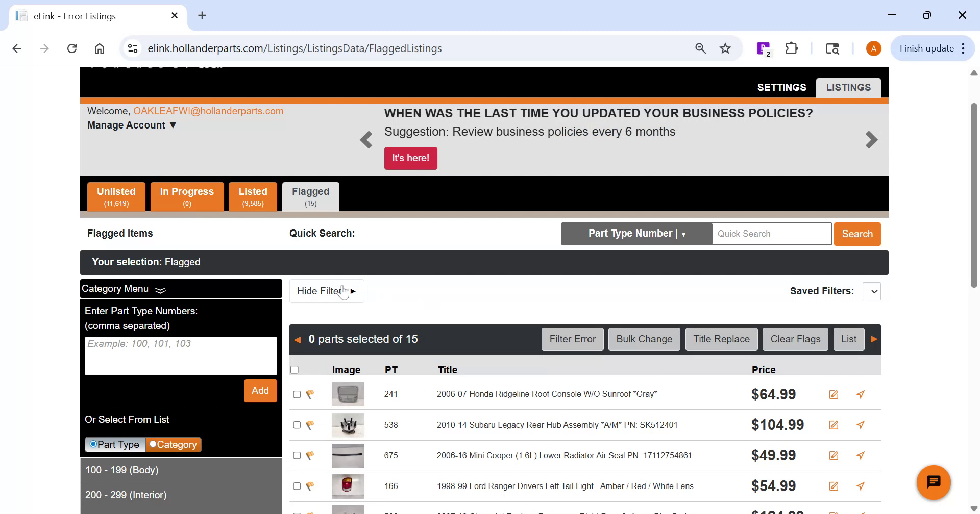980x514 pixels.
Task: Switch to the Settings tab
Action: click(781, 87)
